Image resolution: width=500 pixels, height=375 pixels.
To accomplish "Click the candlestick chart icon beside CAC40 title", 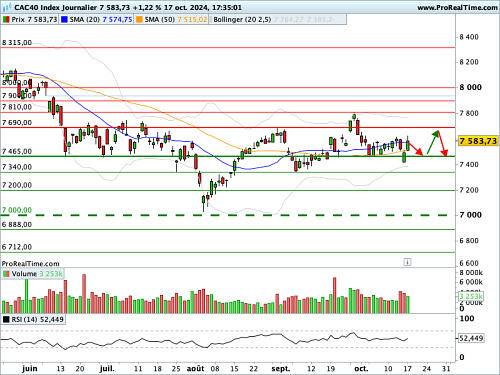I will (x=7, y=7).
